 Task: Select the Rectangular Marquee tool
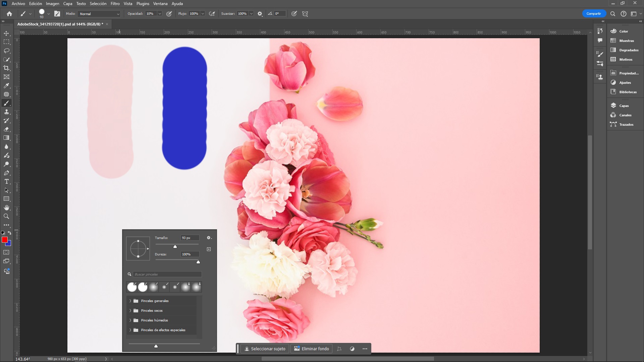click(x=6, y=42)
